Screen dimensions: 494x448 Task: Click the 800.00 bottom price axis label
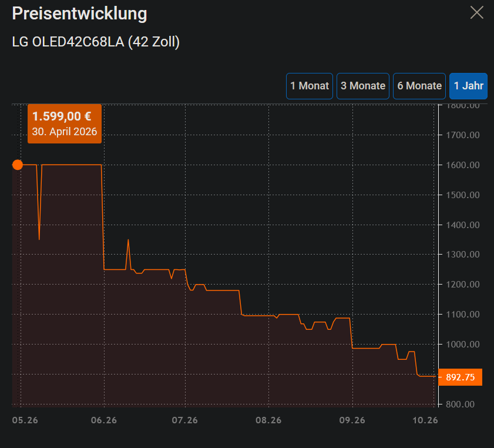click(x=461, y=404)
